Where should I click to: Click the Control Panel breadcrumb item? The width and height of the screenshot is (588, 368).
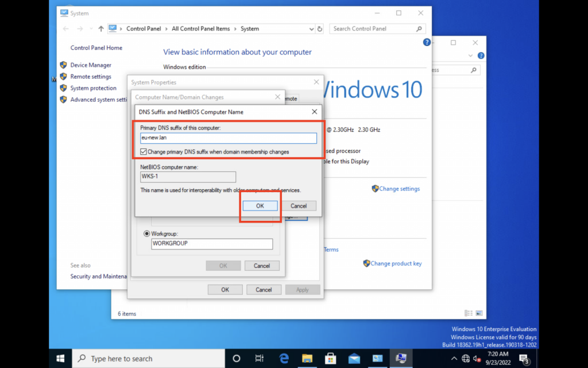point(144,29)
